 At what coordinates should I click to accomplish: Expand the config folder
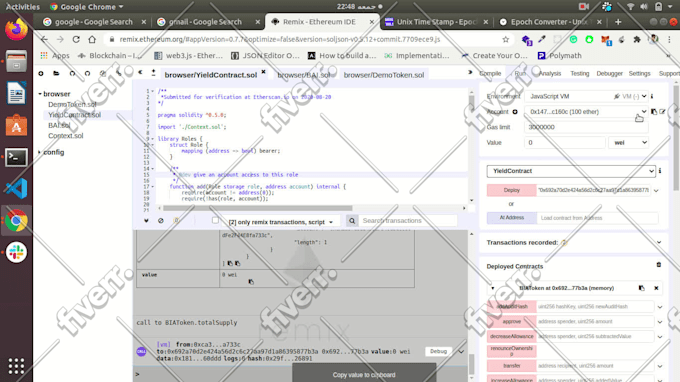(x=40, y=152)
